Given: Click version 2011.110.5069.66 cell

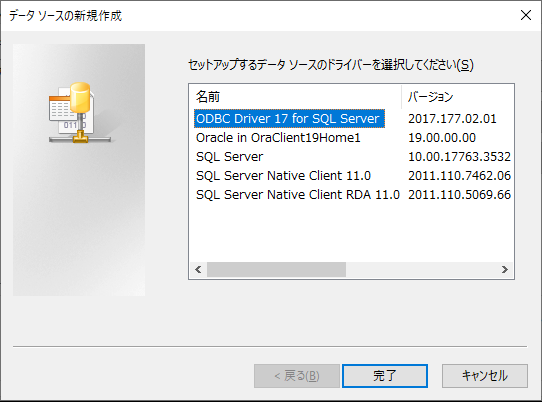Looking at the screenshot, I should click(459, 195).
